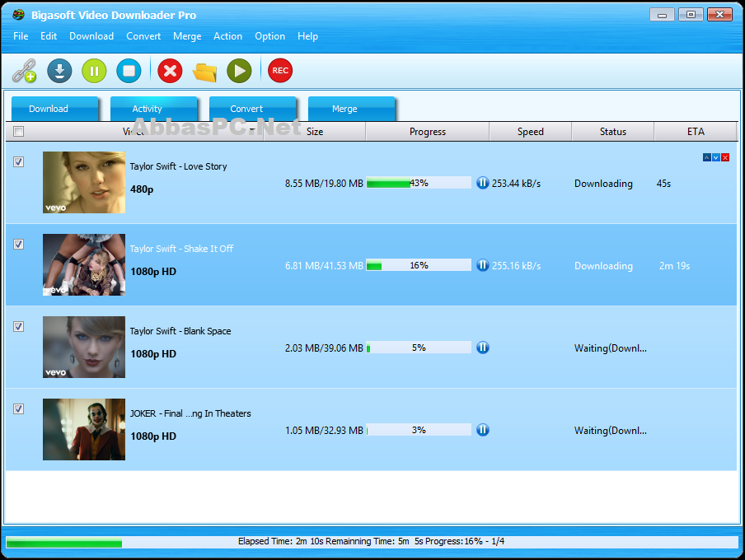This screenshot has height=560, width=745.
Task: Switch to the Activity tab
Action: 153,109
